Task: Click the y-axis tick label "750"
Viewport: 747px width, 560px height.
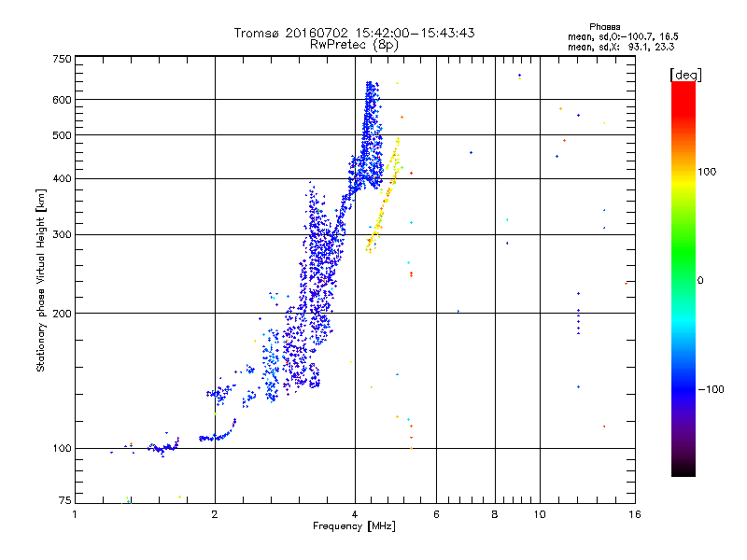Action: click(x=62, y=59)
